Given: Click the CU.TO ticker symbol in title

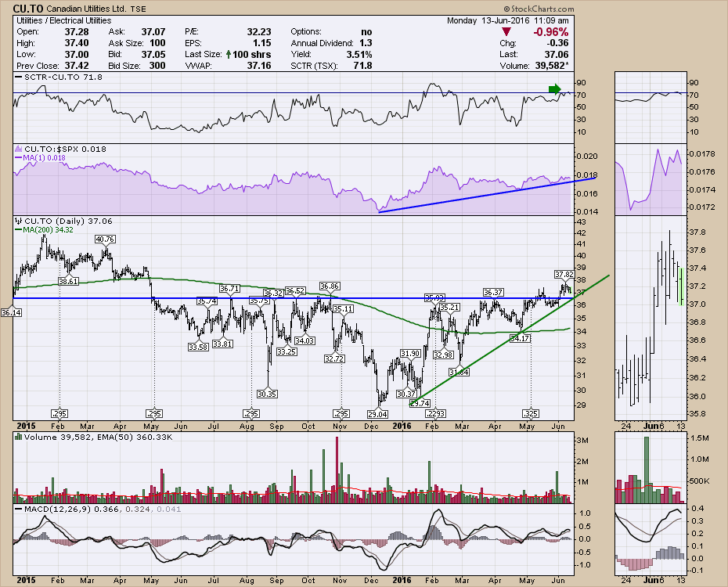Looking at the screenshot, I should click(x=28, y=9).
